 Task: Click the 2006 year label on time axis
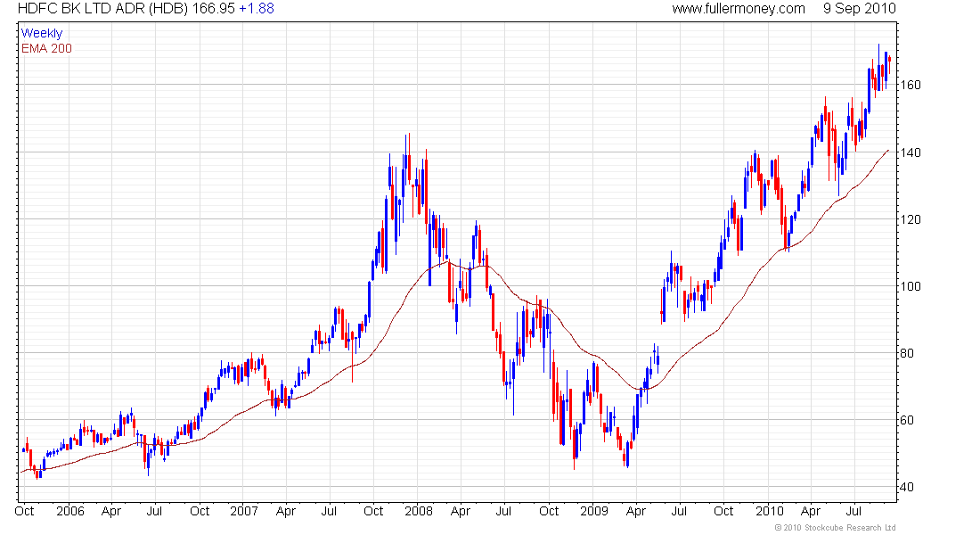pyautogui.click(x=70, y=511)
